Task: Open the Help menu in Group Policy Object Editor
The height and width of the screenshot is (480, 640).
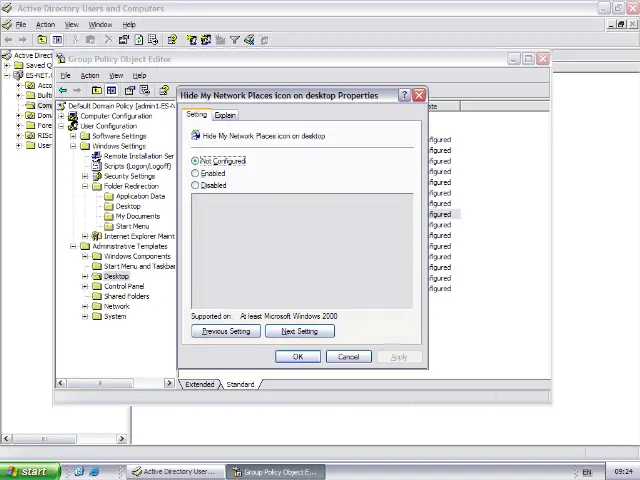Action: pos(139,76)
